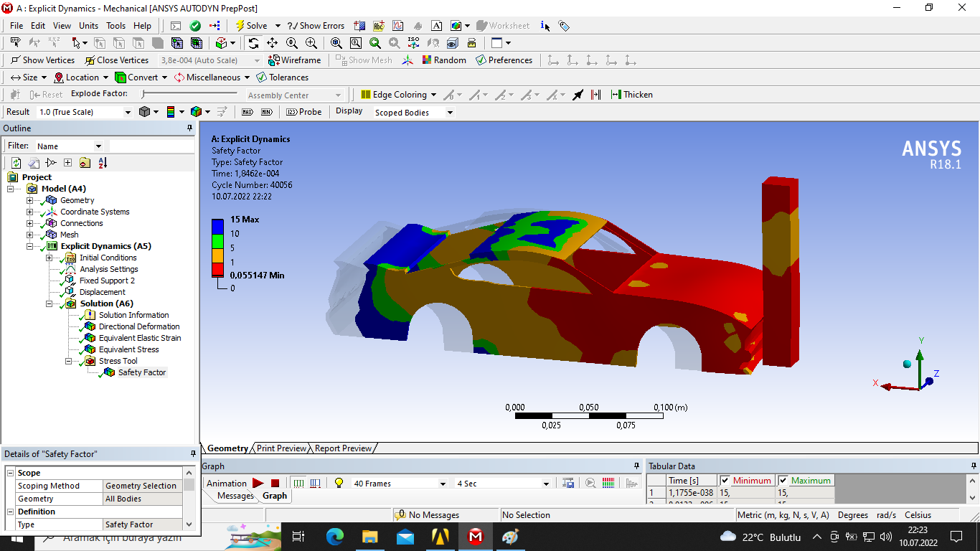
Task: Open the Units menu
Action: 89,25
